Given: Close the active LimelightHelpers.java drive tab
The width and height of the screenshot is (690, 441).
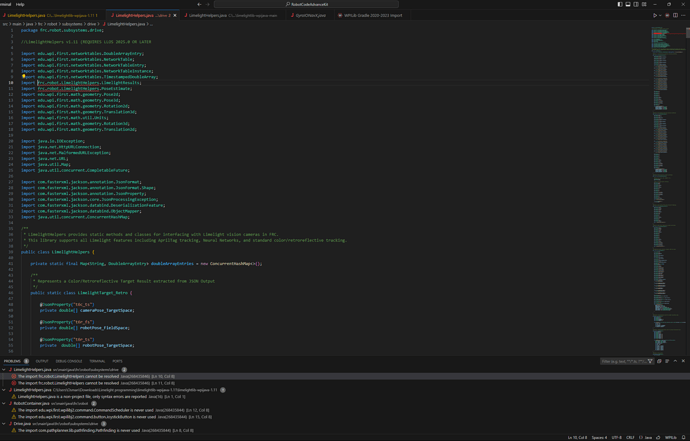Looking at the screenshot, I should point(175,15).
